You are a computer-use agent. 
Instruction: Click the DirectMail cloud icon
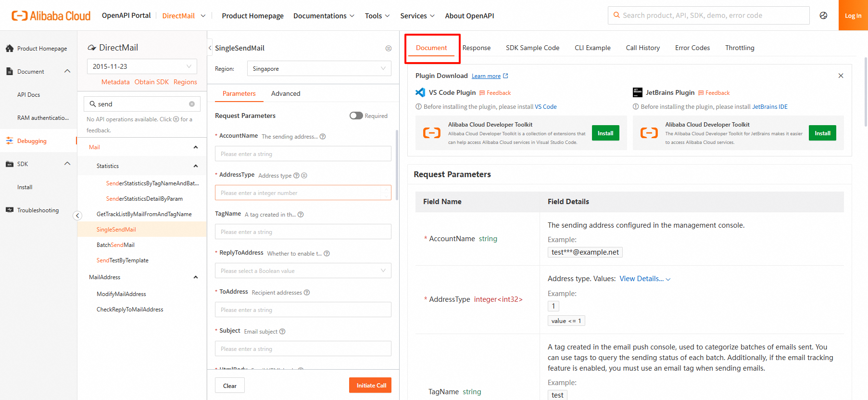91,48
